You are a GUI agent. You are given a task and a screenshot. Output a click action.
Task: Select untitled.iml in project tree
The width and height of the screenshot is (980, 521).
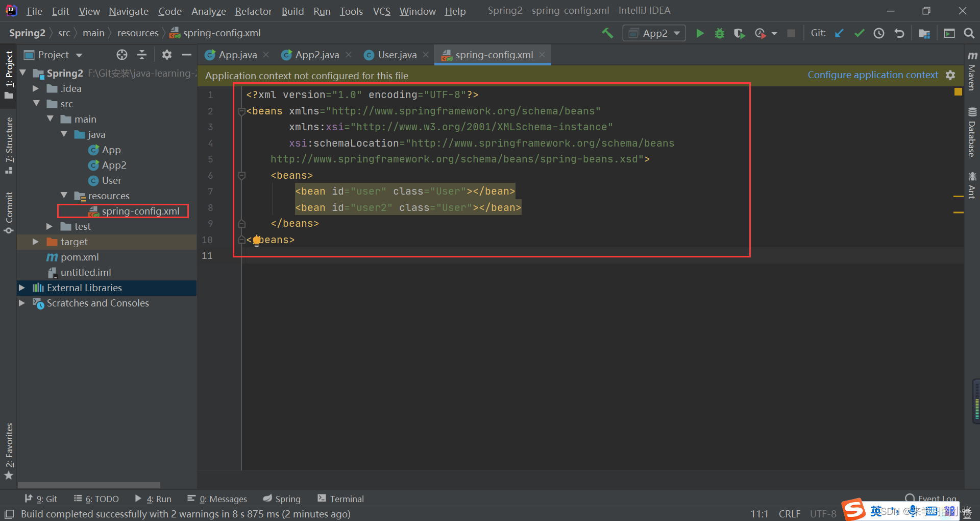(x=86, y=272)
